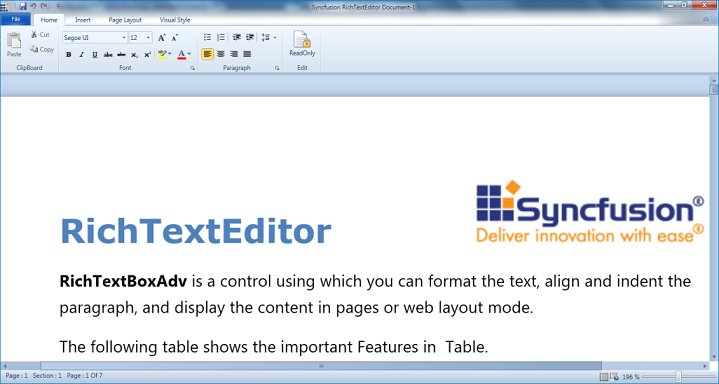Align text right
This screenshot has width=719, height=384.
pos(234,54)
